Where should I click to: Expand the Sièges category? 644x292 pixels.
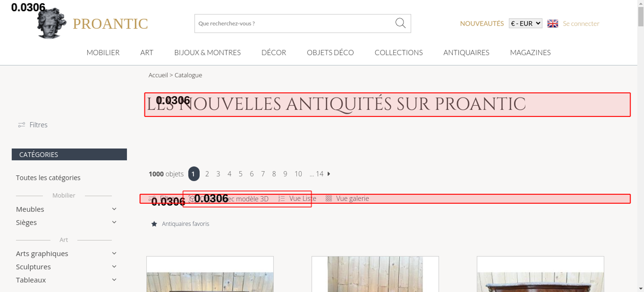114,222
